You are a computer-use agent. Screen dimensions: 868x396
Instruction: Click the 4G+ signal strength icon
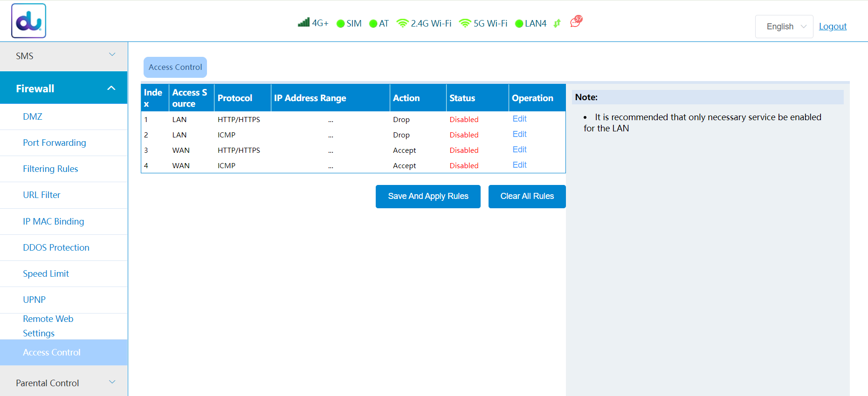(304, 22)
